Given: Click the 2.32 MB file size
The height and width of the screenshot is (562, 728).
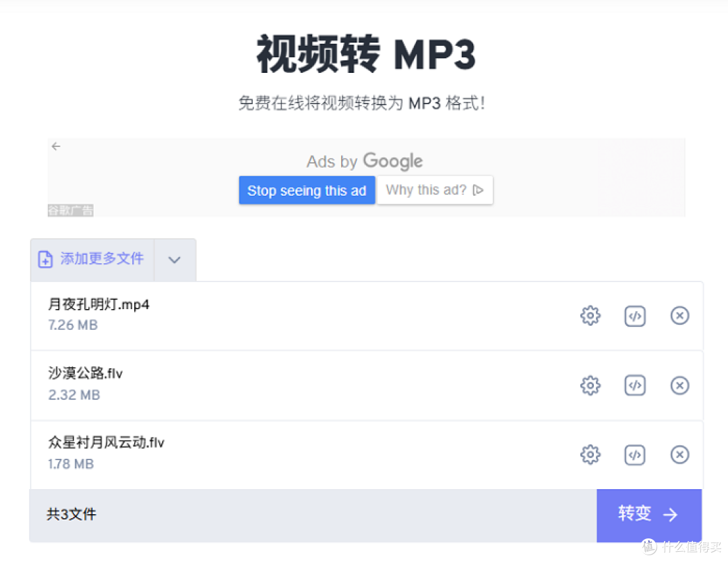Looking at the screenshot, I should pyautogui.click(x=74, y=395).
